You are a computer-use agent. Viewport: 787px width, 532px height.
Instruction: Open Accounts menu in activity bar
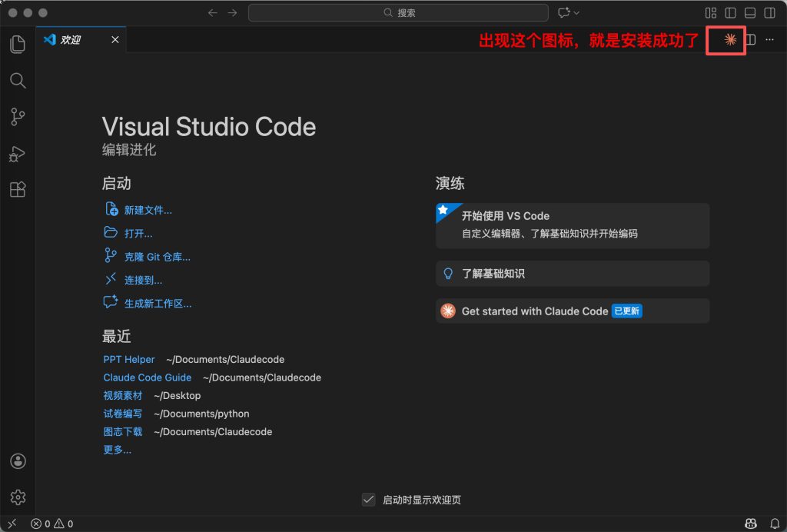[18, 461]
